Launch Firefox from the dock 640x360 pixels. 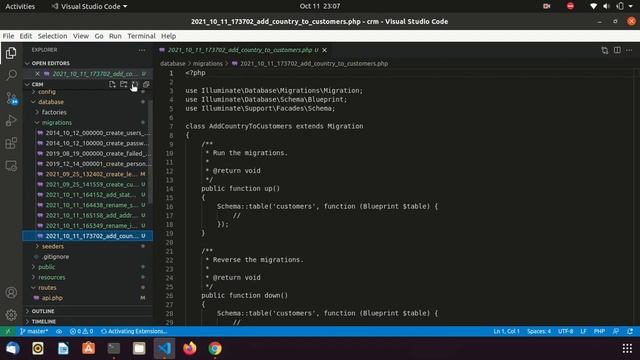click(x=189, y=348)
